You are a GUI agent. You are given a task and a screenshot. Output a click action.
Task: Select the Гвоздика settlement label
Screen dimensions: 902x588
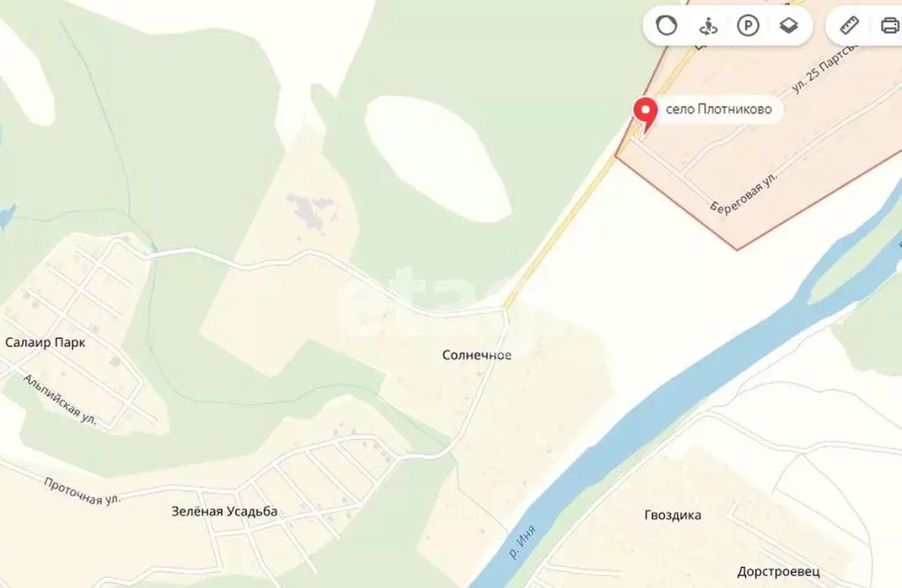pos(672,515)
